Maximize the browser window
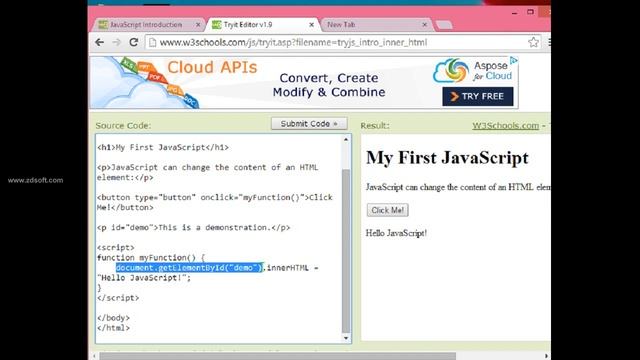Viewport: 640px width, 360px height. [x=530, y=12]
